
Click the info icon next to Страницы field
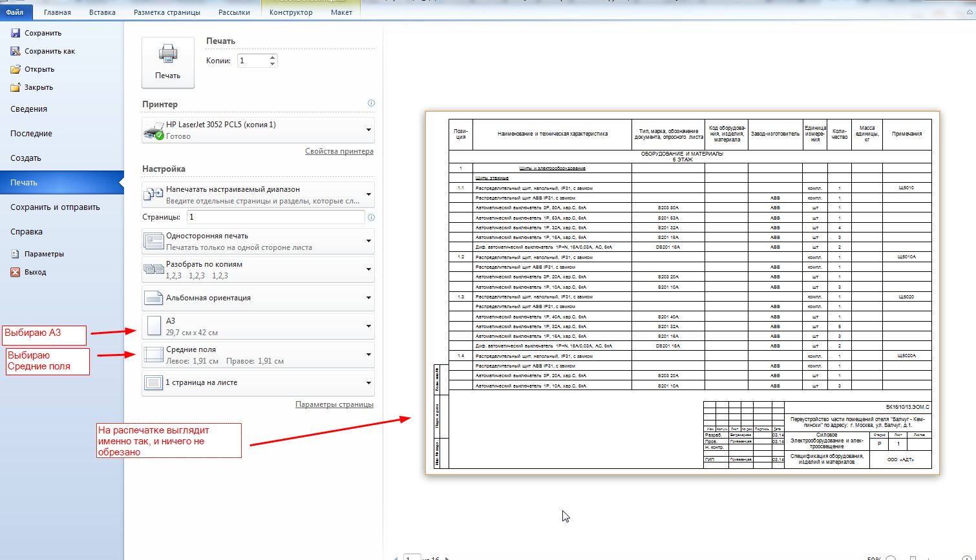point(371,218)
